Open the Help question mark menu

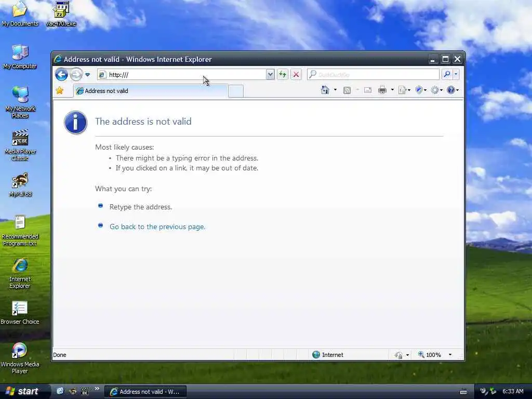(453, 90)
